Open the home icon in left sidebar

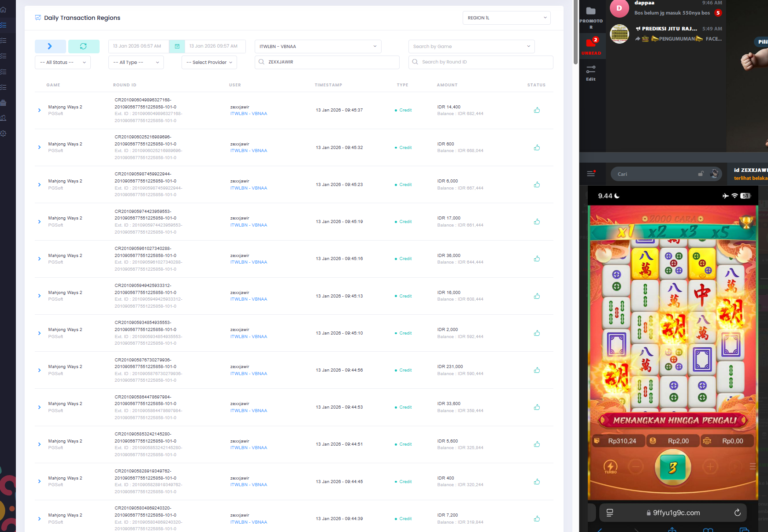(x=4, y=9)
